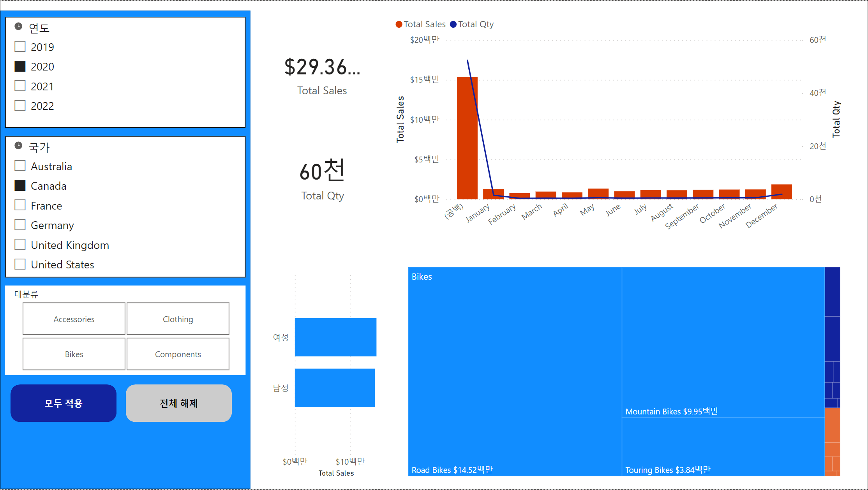Pick the Bikes slicer tile

coord(74,354)
